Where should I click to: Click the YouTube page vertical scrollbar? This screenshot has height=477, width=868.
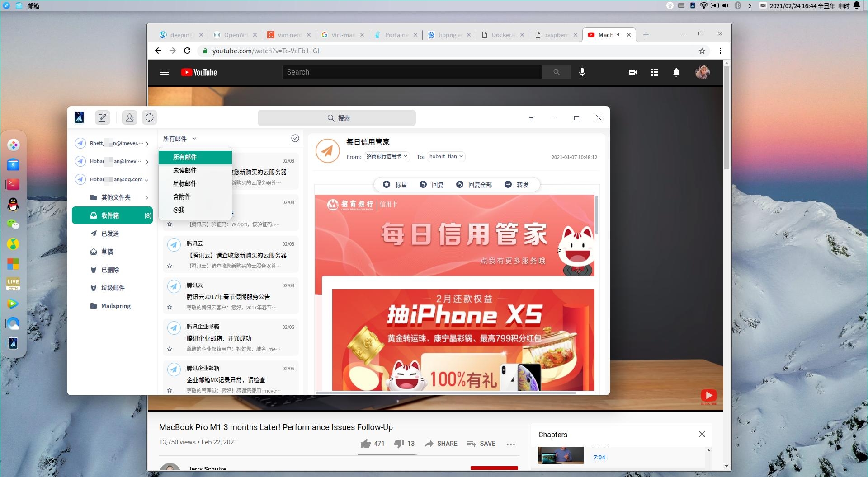726,118
